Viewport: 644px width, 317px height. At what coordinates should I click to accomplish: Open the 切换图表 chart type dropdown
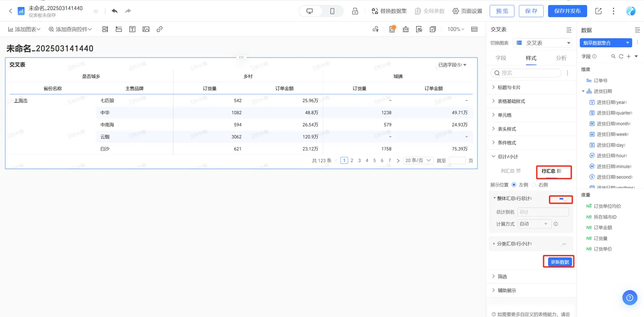[543, 43]
